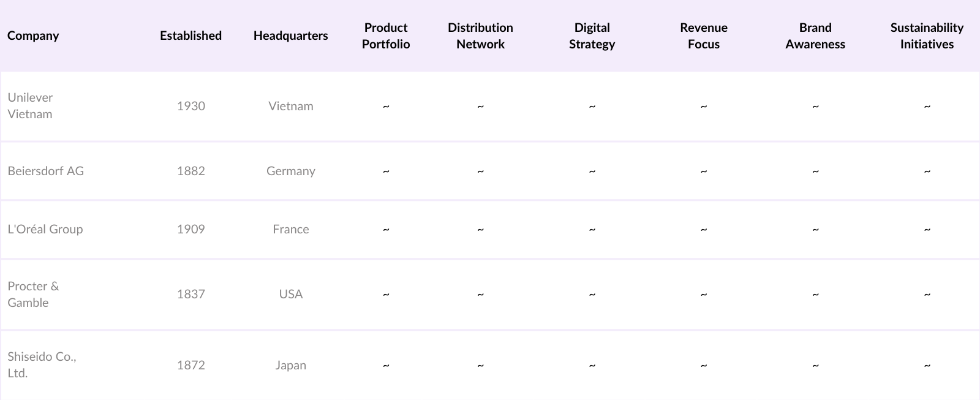Click the Brand Awareness column header
The width and height of the screenshot is (980, 400).
pyautogui.click(x=815, y=36)
